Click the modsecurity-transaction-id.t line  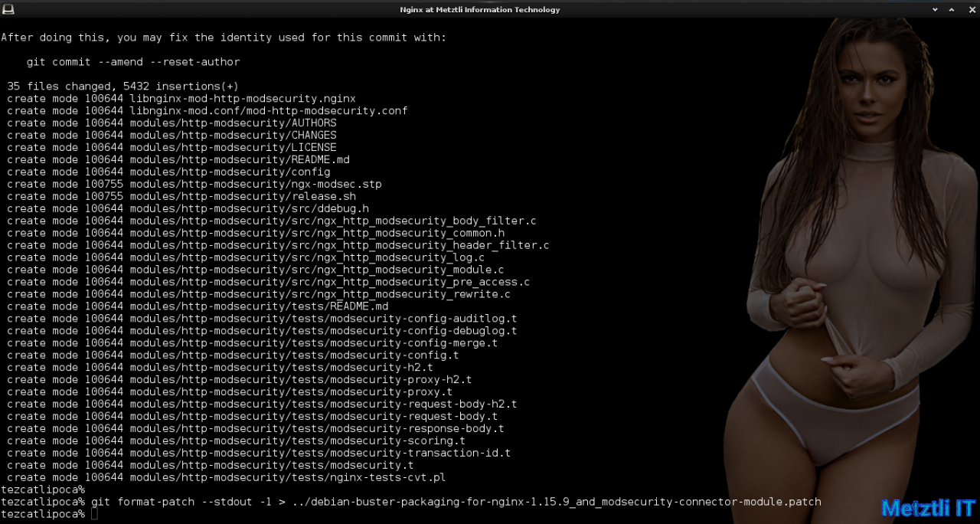pos(259,454)
